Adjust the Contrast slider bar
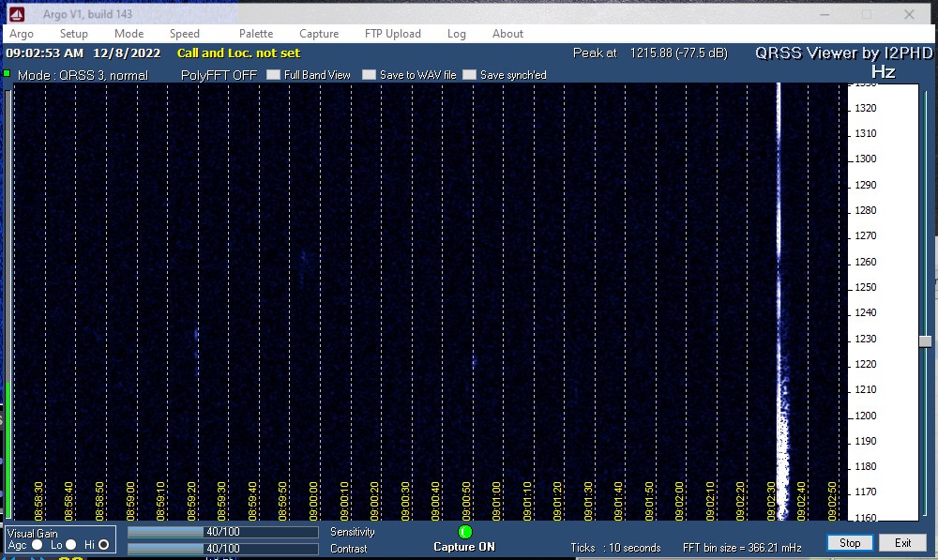Screen dimensions: 938x560 pos(222,549)
